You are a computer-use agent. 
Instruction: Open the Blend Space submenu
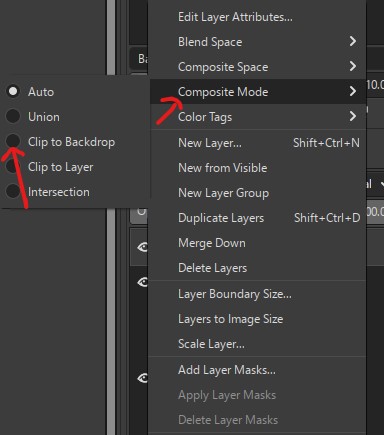point(257,42)
